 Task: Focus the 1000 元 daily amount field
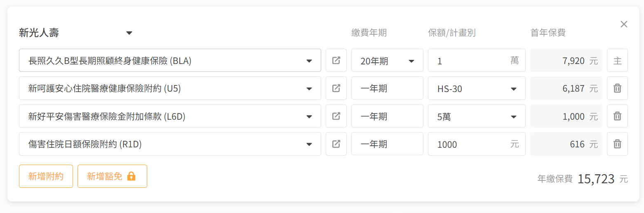[x=477, y=144]
